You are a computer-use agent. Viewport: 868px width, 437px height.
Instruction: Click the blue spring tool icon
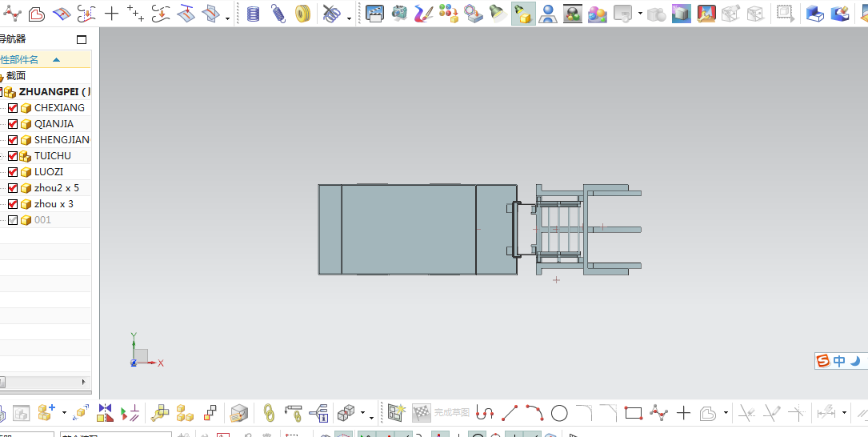point(278,14)
